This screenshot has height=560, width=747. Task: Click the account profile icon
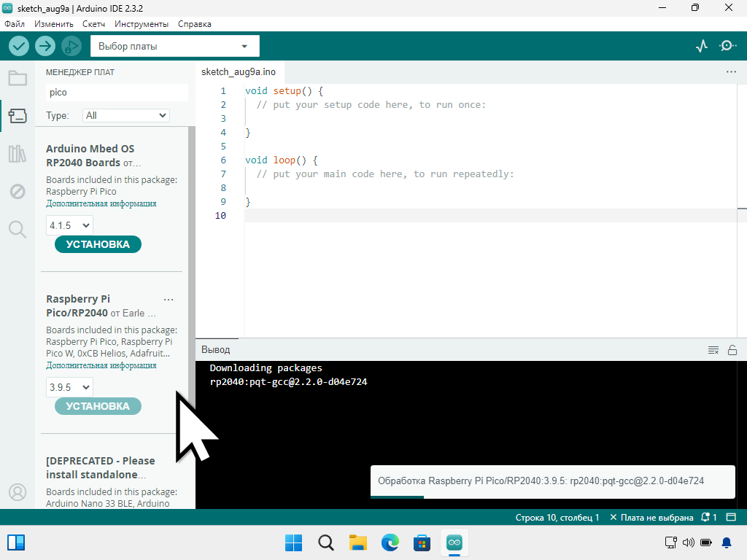coord(18,492)
